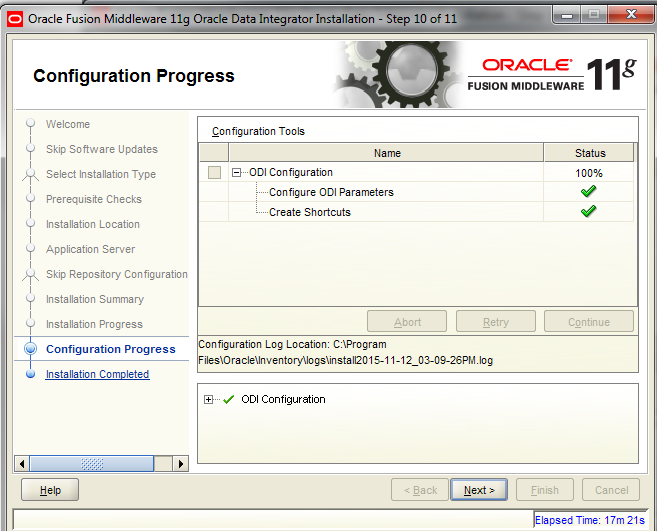Click the Oracle logo icon in title bar
The height and width of the screenshot is (531, 657).
(x=15, y=19)
